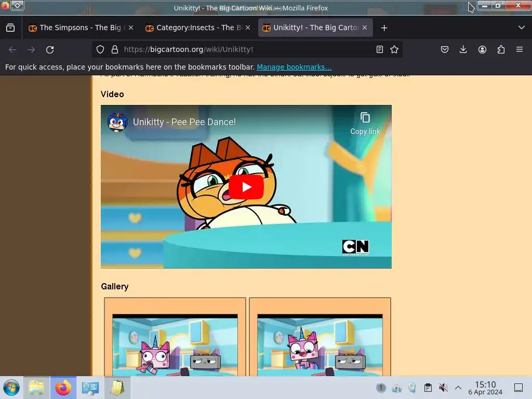Click the address bar URL field

pos(246,49)
